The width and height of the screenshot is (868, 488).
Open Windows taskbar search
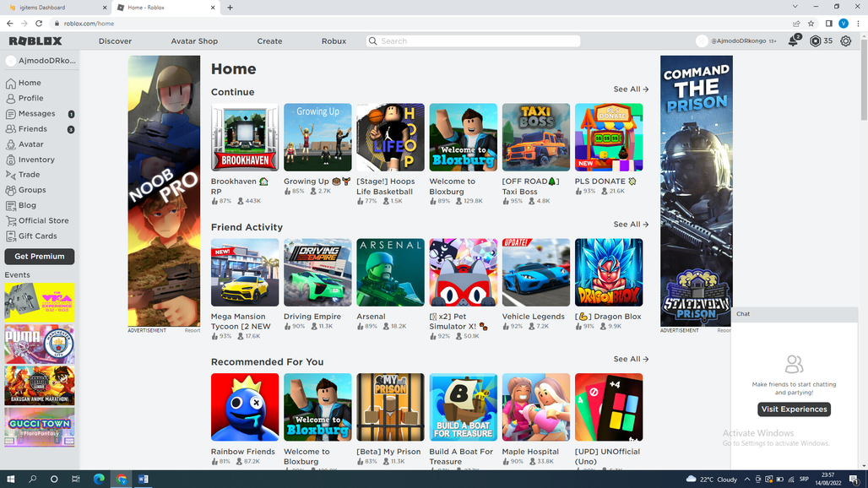pos(32,480)
